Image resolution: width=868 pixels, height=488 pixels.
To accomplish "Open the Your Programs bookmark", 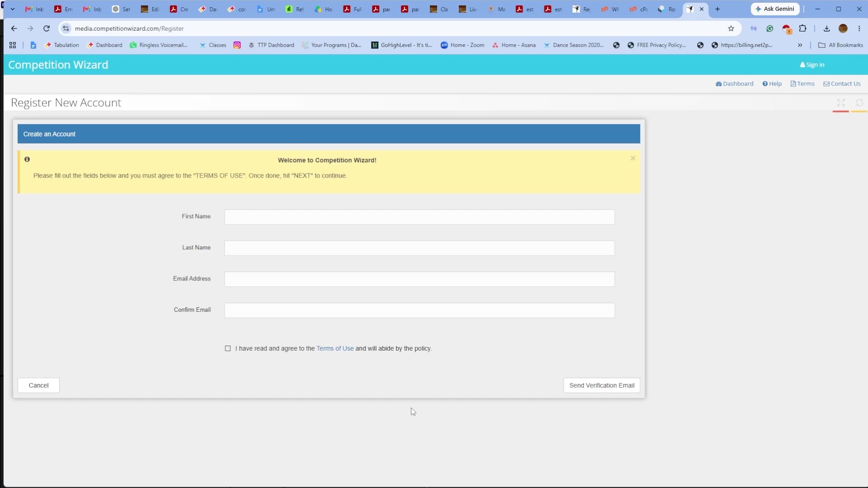I will 332,45.
